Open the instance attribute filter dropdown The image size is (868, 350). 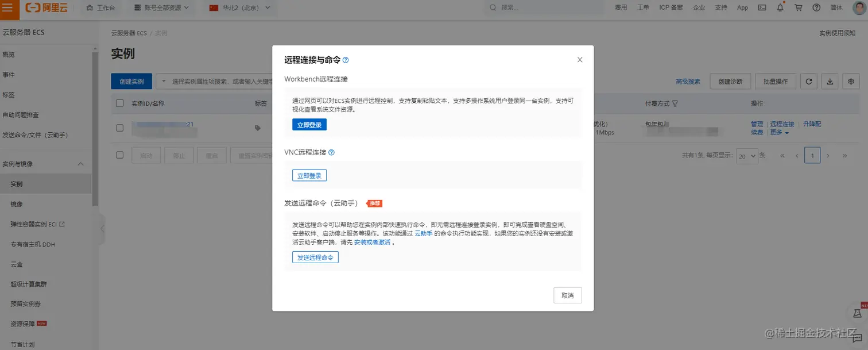click(163, 82)
